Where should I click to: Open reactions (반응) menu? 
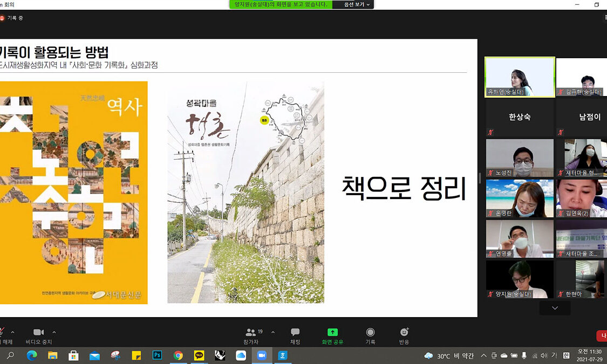pos(404,335)
